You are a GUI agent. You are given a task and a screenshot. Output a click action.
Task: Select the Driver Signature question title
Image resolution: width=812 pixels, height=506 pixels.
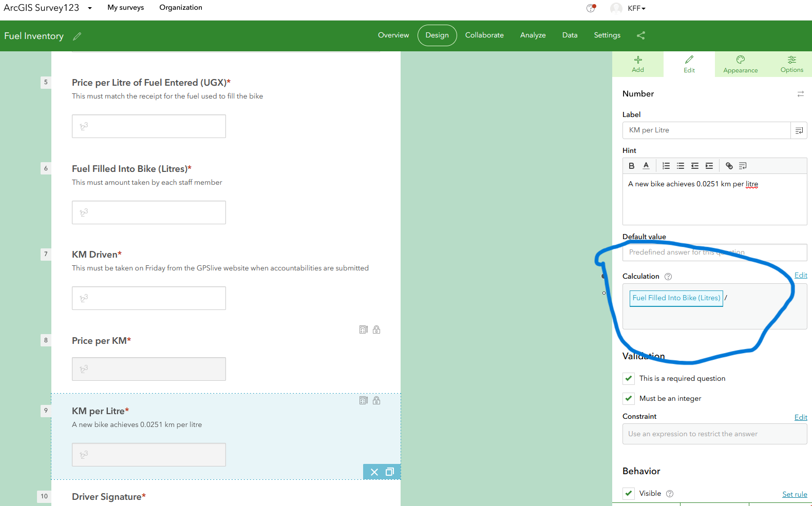[109, 497]
